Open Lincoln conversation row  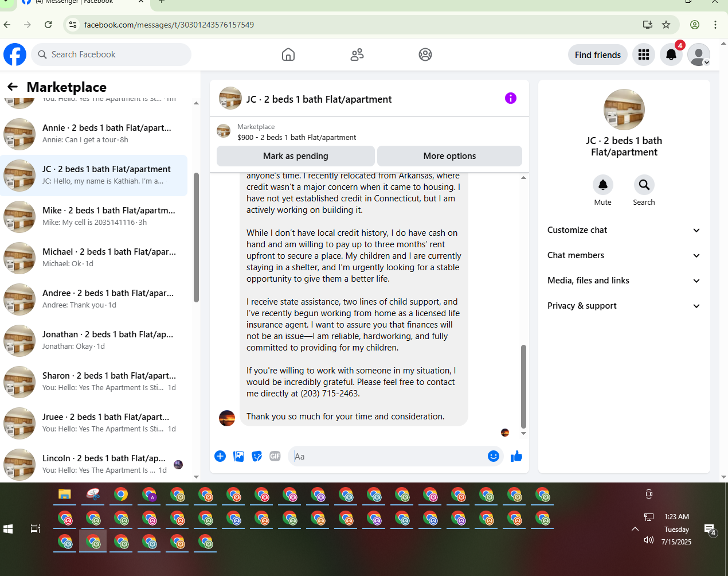[94, 464]
